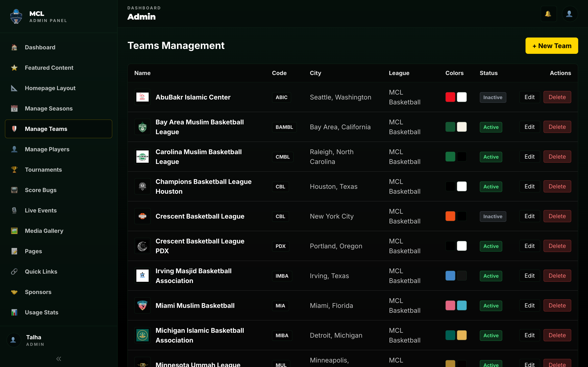588x367 pixels.
Task: Collapse the sidebar with the chevron
Action: point(58,358)
